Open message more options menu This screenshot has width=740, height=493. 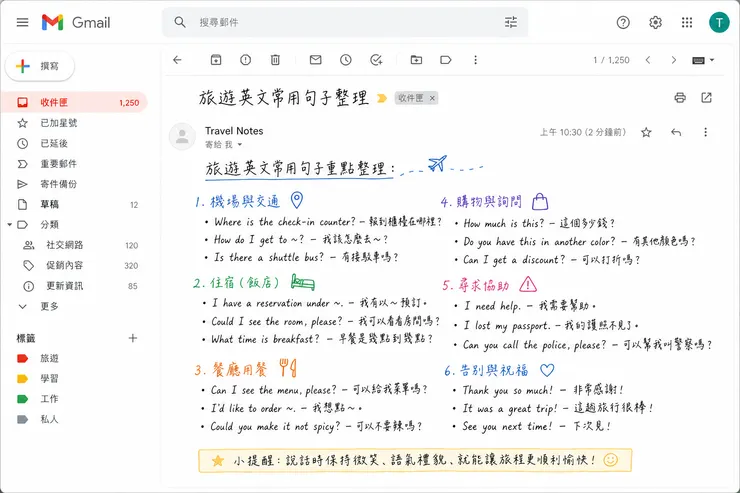(x=706, y=133)
